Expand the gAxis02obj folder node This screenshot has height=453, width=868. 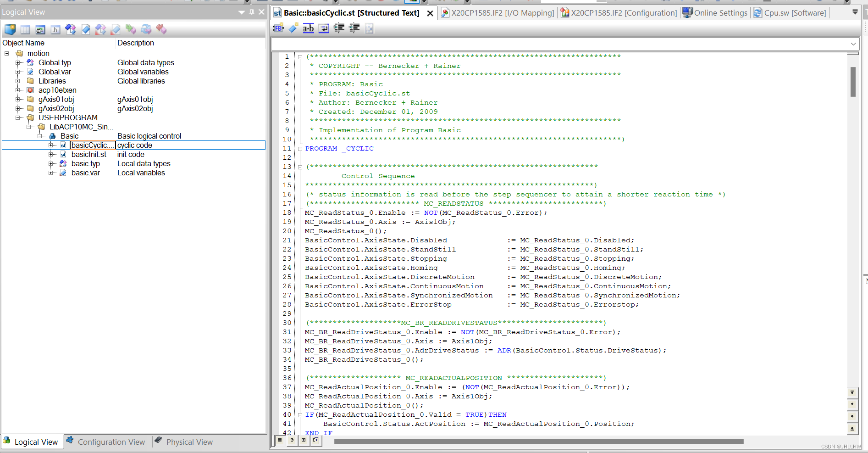18,108
